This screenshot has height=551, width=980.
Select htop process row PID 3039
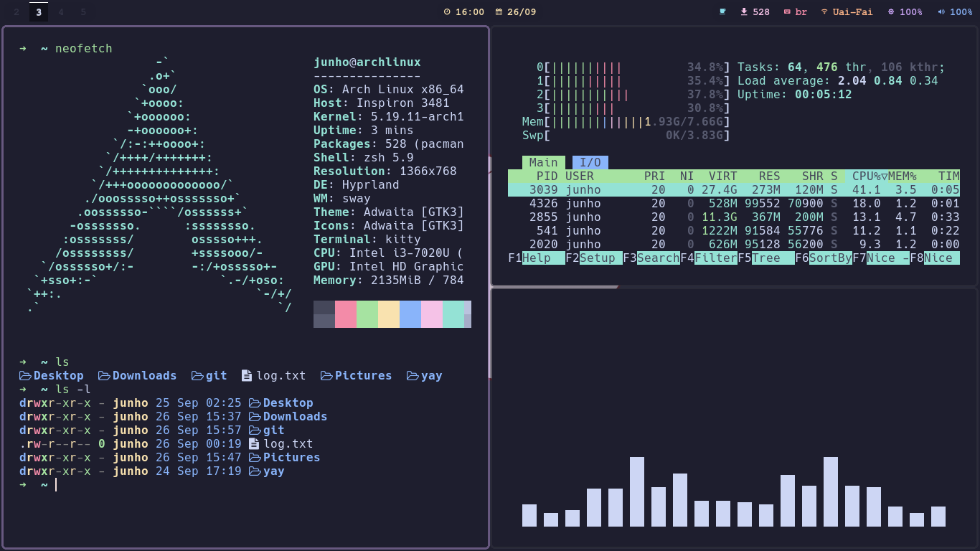pos(734,189)
